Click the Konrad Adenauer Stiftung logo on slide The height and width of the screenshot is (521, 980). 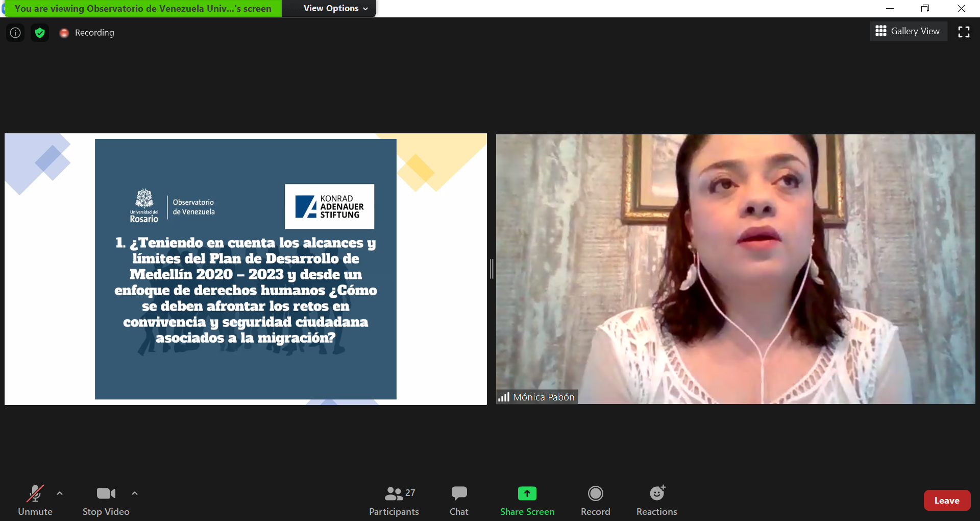click(x=329, y=206)
